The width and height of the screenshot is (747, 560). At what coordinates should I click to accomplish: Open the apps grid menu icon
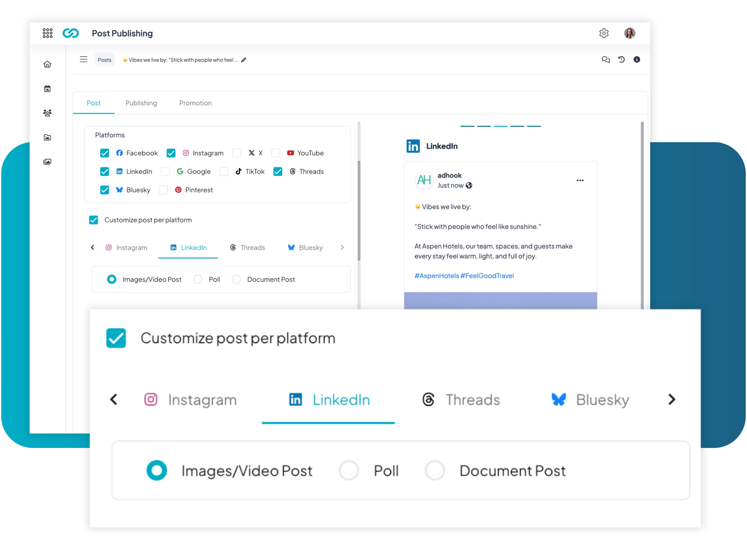(x=48, y=33)
